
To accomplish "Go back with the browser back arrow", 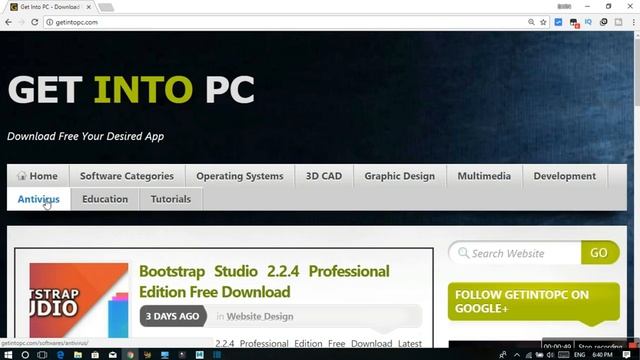I will click(x=9, y=22).
